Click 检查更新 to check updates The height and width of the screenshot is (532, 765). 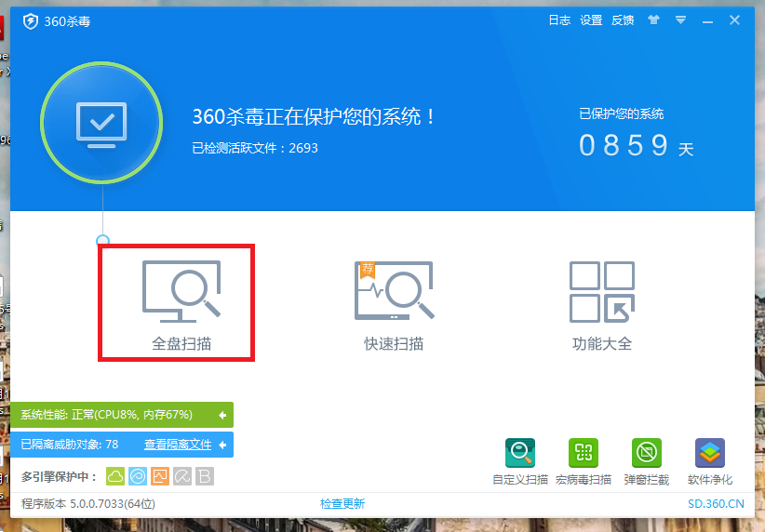342,504
